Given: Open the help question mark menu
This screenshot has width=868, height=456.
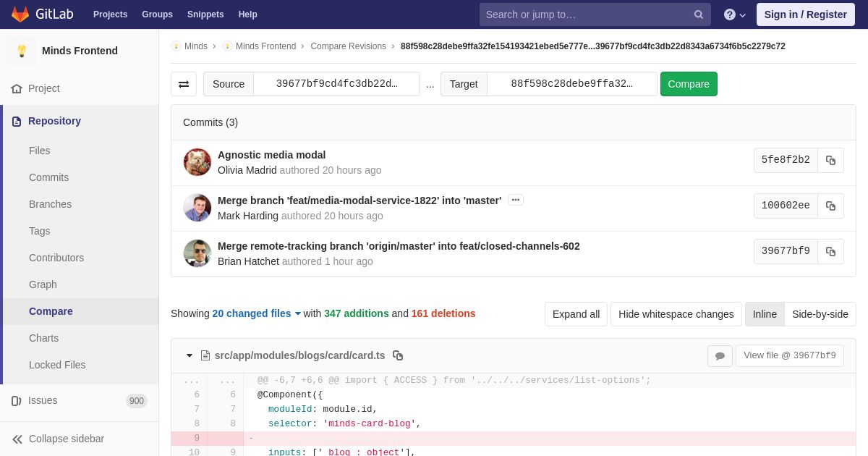Looking at the screenshot, I should point(735,14).
